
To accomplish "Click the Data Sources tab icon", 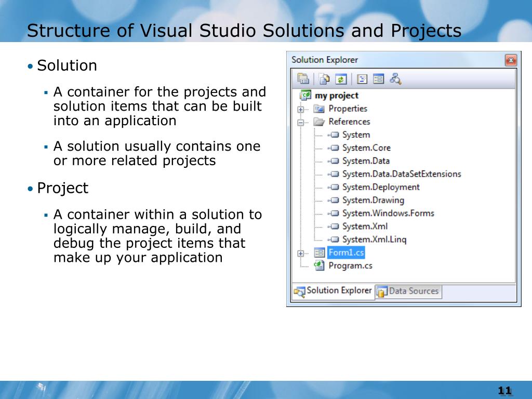I will [x=382, y=292].
